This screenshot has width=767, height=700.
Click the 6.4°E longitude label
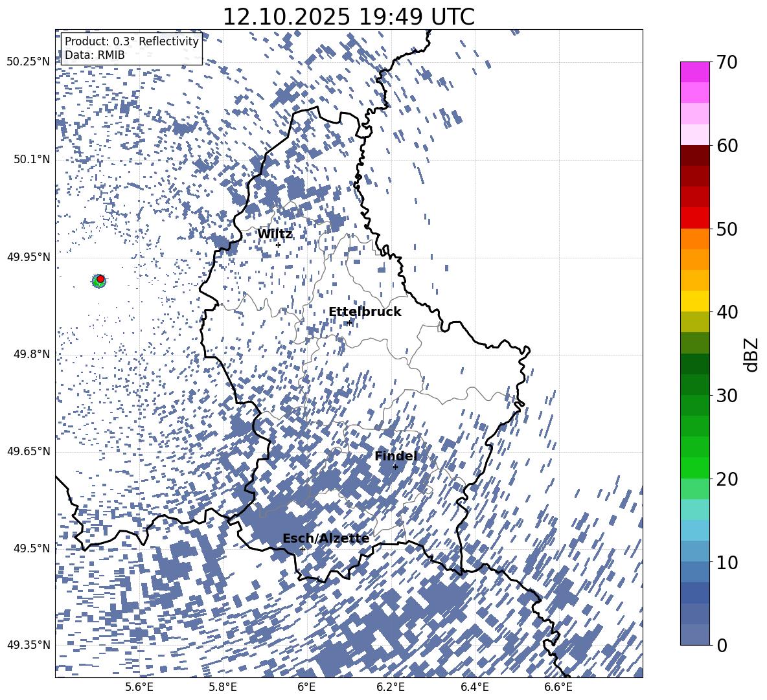[x=475, y=688]
